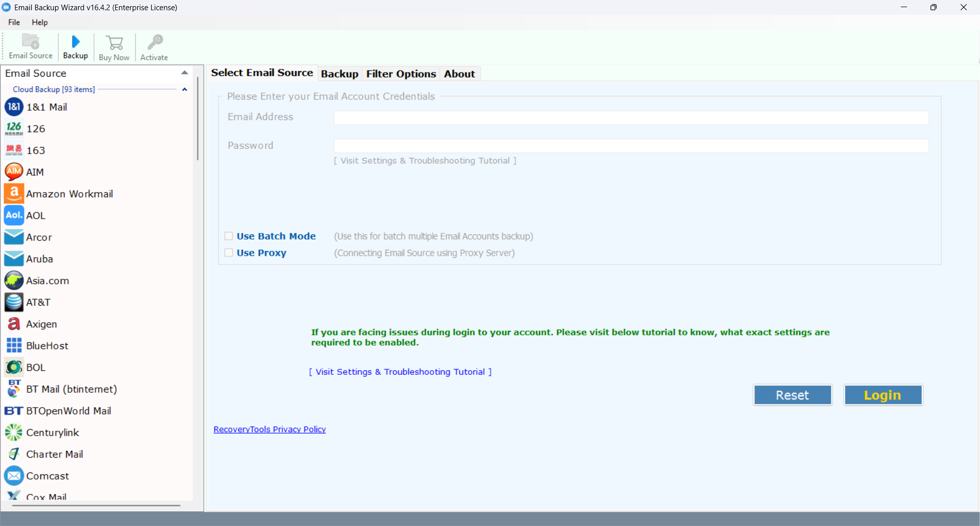Click the Backup toolbar icon

(x=76, y=42)
